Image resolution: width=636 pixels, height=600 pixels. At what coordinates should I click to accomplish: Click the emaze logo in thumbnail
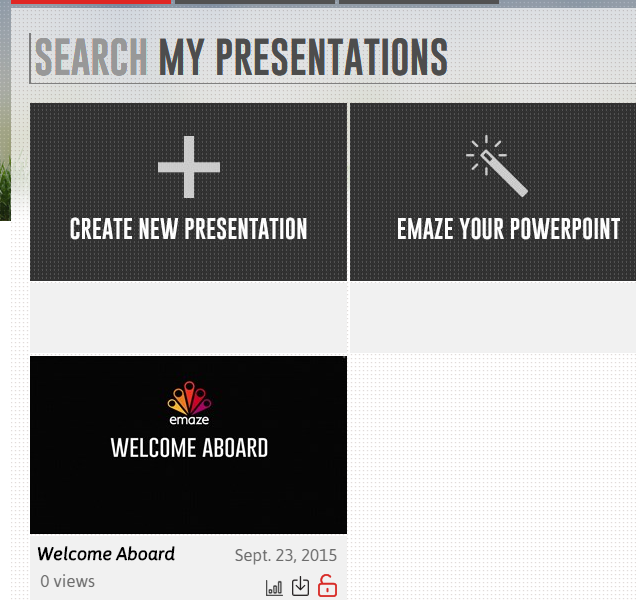pyautogui.click(x=189, y=403)
